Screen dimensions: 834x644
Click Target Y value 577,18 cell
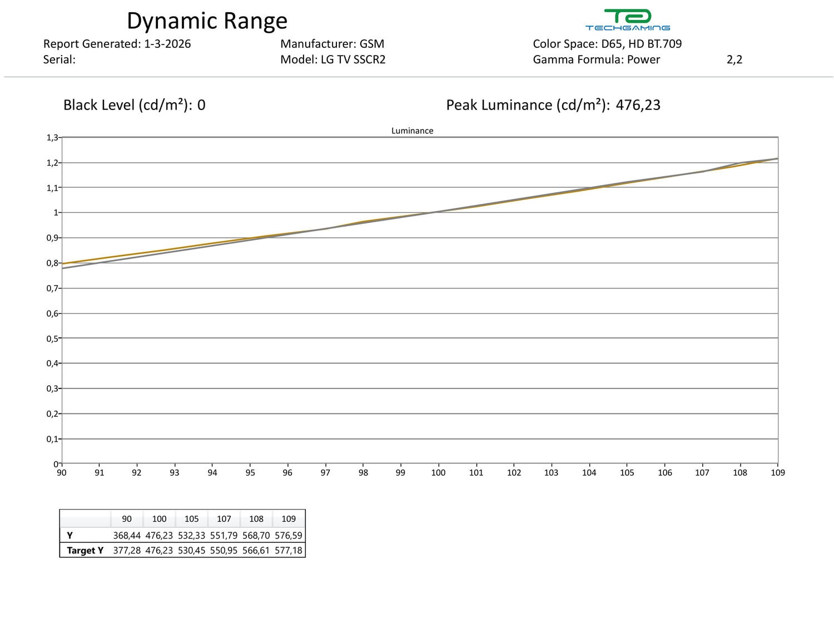(288, 551)
